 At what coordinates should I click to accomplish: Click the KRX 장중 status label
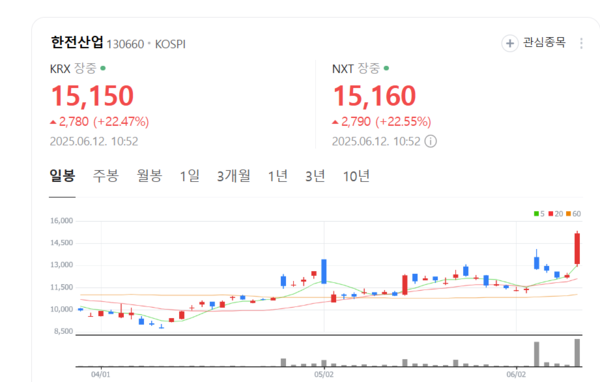click(85, 69)
